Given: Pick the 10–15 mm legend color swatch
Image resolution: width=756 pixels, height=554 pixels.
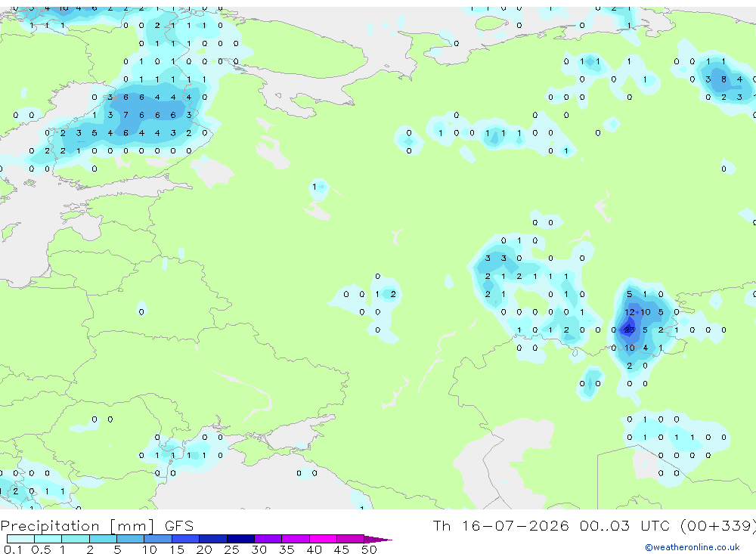Looking at the screenshot, I should (158, 539).
